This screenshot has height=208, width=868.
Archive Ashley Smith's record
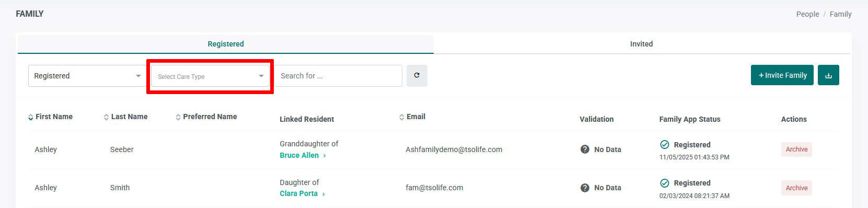796,188
